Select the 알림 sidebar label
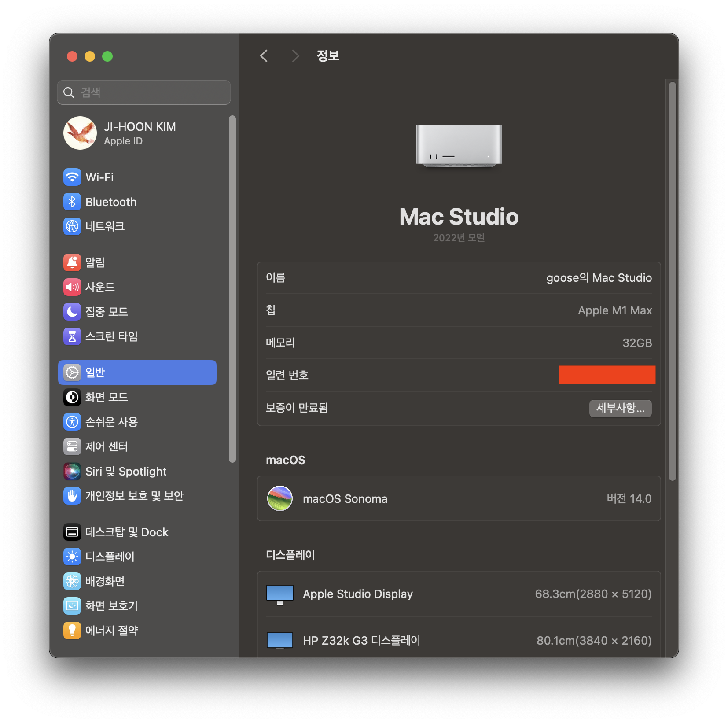This screenshot has height=723, width=728. pos(95,262)
